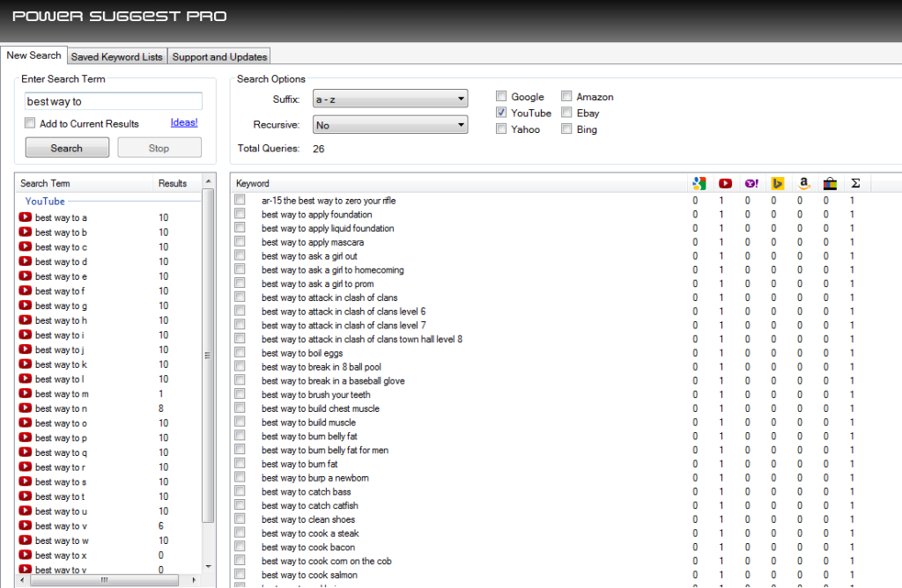Click YouTube icon beside 'best way to d'
902x588 pixels.
[x=26, y=261]
